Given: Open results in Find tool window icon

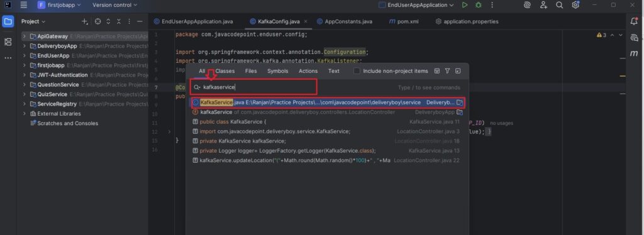Looking at the screenshot, I should [458, 71].
